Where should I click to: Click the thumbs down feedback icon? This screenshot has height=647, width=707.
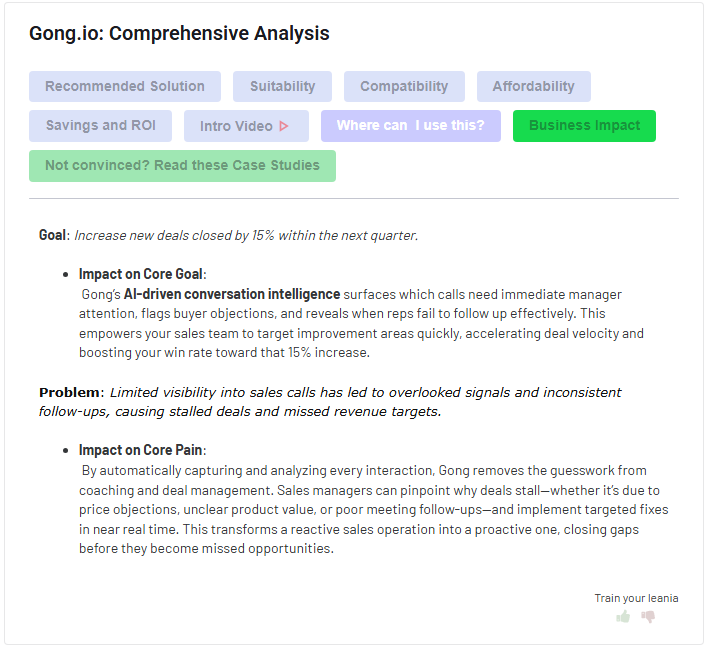pyautogui.click(x=648, y=617)
